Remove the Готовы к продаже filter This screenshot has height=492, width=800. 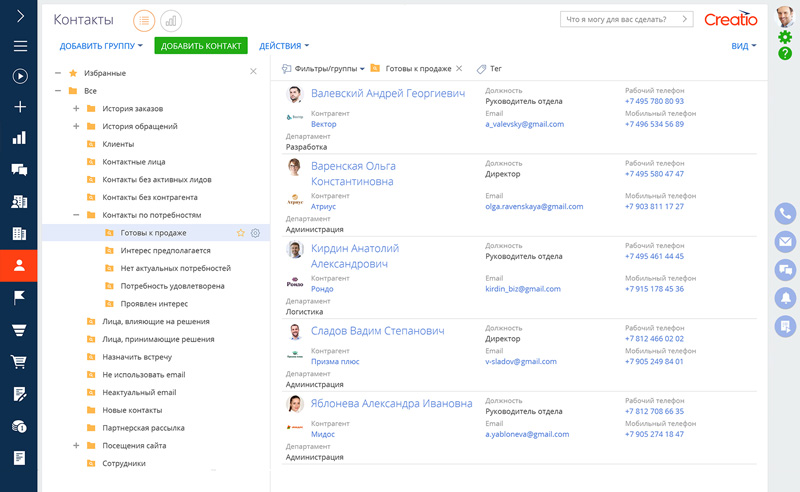[x=459, y=68]
